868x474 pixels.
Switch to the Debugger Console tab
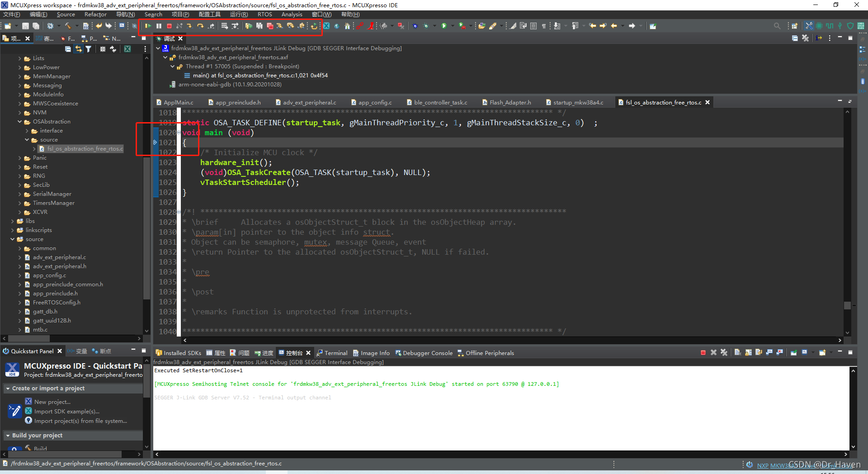coord(424,353)
